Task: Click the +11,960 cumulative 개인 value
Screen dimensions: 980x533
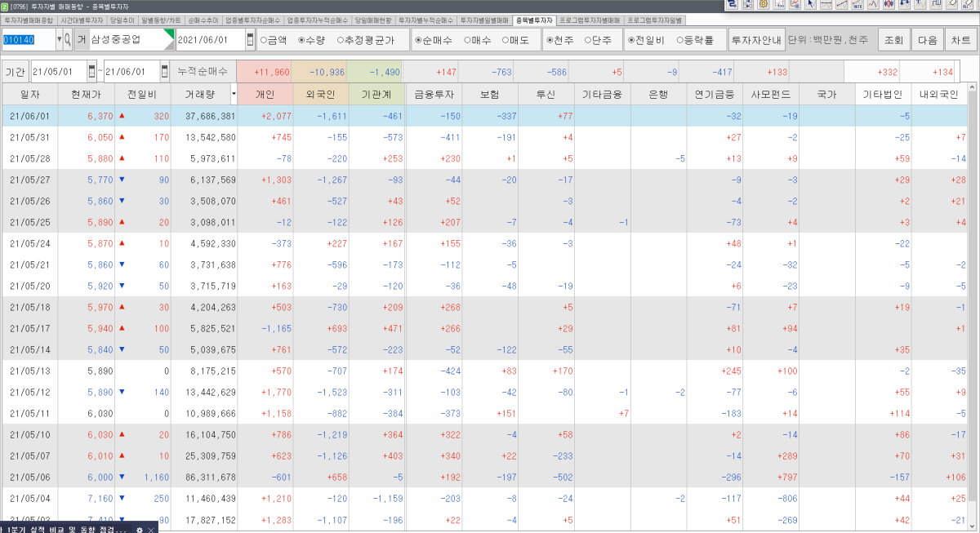Action: (264, 72)
